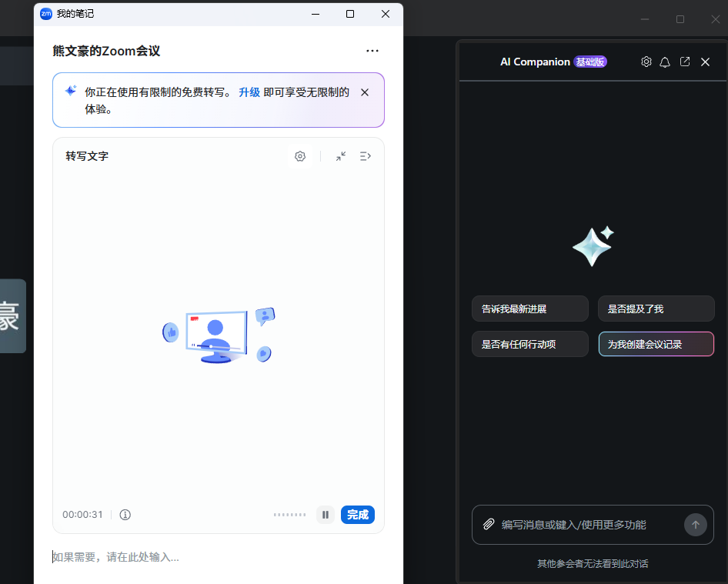This screenshot has height=584, width=728.
Task: Maximize the 我的笔记 window
Action: tap(350, 14)
